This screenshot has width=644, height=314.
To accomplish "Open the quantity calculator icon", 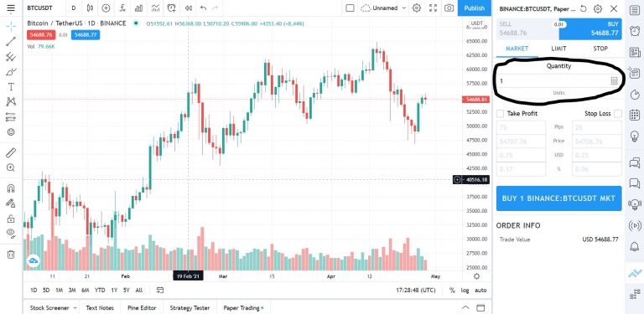I will point(614,80).
